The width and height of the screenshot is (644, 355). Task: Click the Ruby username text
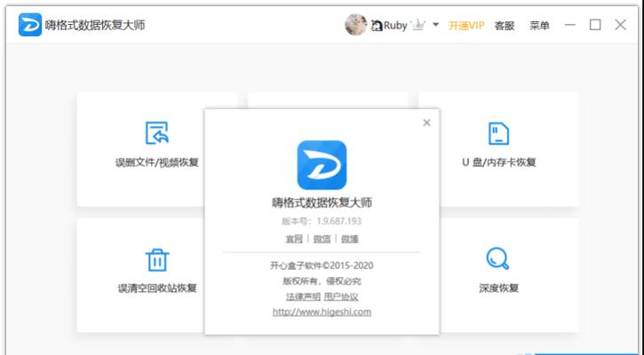[395, 26]
